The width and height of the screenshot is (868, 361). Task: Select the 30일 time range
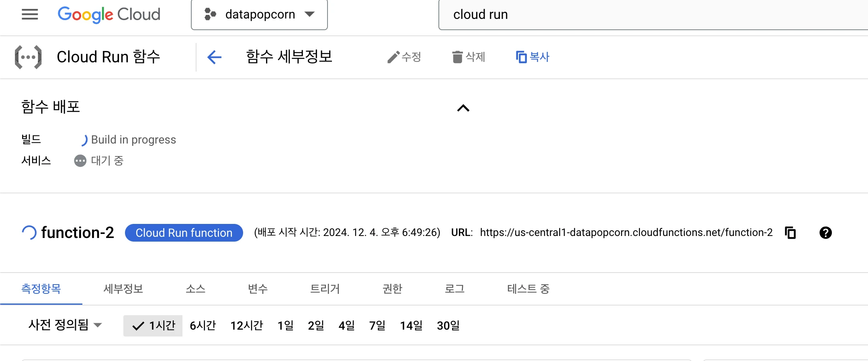[448, 326]
